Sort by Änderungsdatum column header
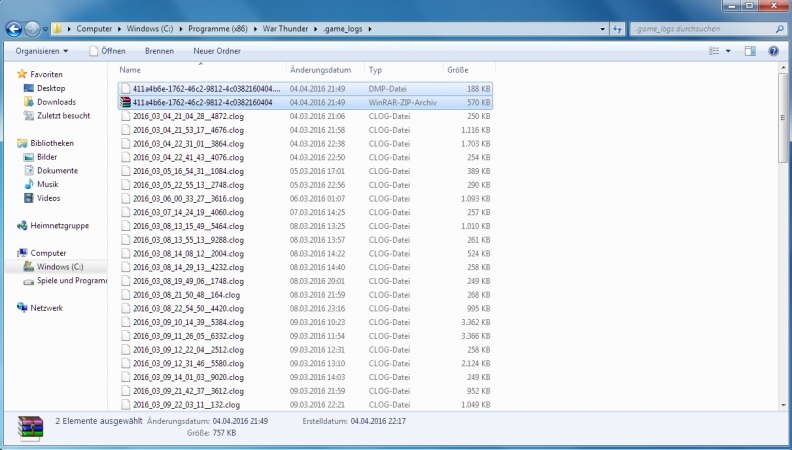Viewport: 792px width, 450px height. (320, 70)
